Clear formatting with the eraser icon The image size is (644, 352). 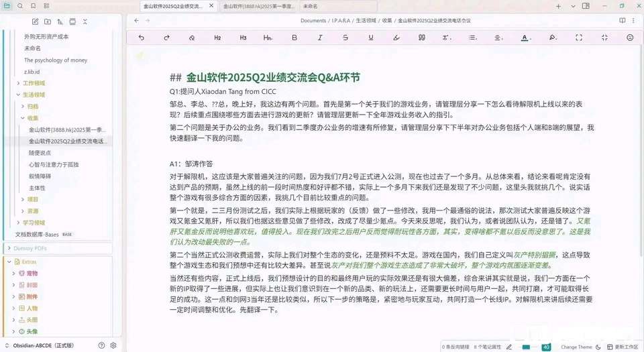(x=192, y=38)
